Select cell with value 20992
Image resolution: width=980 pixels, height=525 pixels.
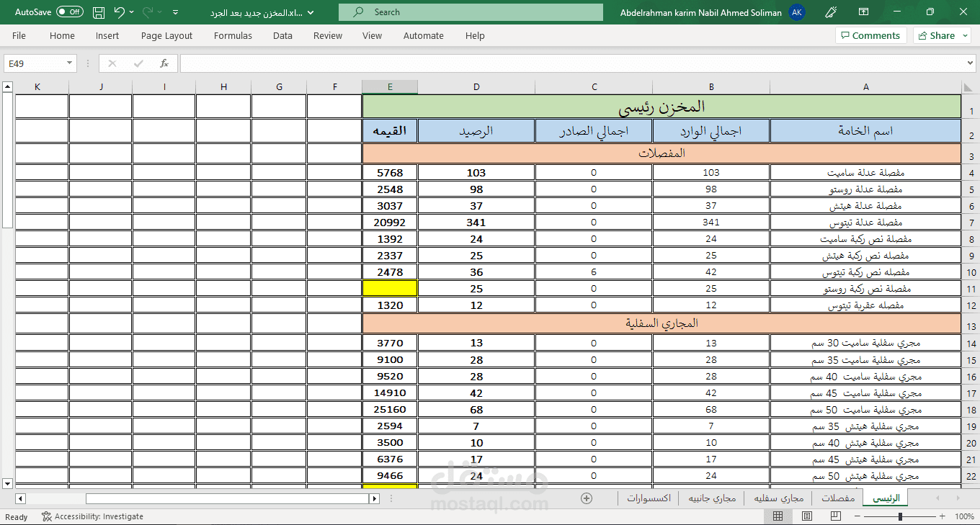[390, 223]
